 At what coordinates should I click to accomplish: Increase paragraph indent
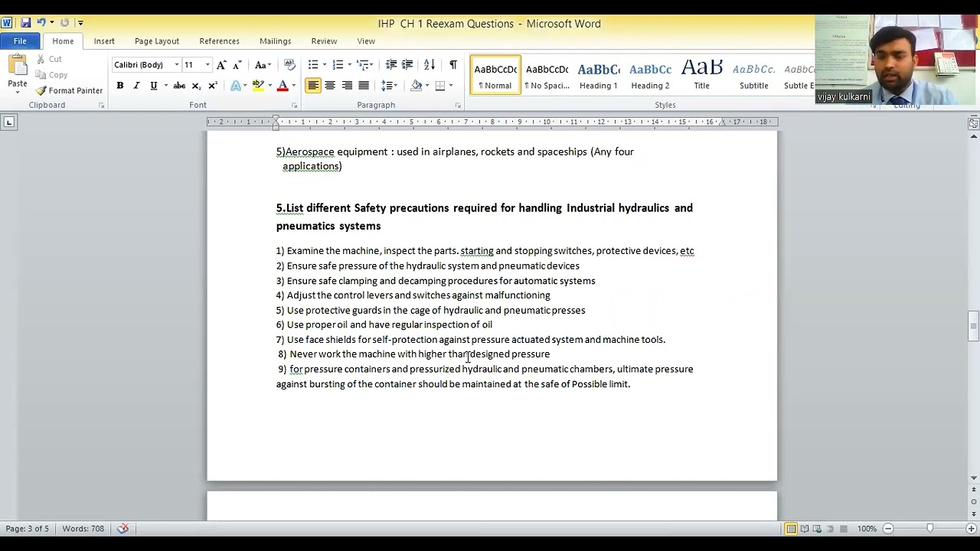click(407, 65)
